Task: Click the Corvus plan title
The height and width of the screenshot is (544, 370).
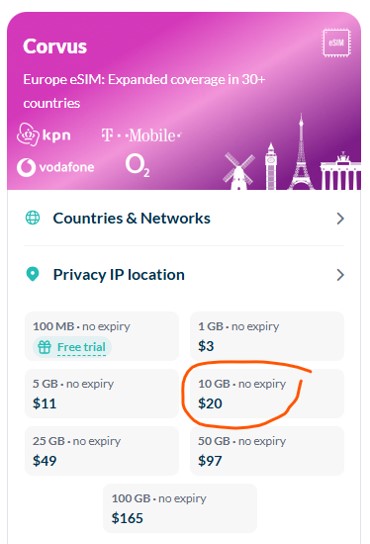Action: coord(55,46)
